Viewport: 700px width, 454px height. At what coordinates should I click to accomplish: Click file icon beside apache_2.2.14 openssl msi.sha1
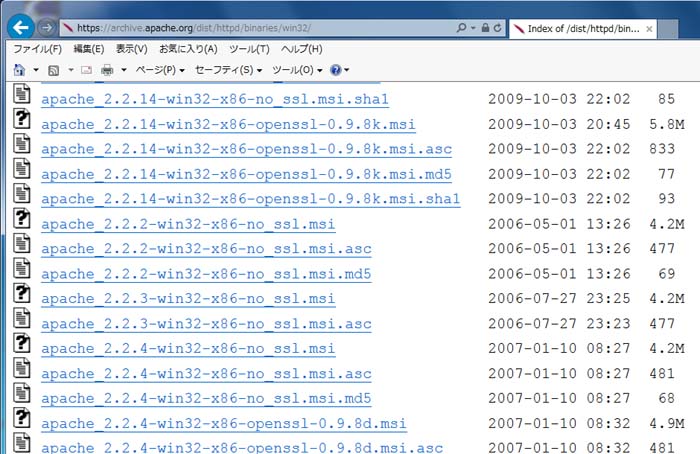point(21,194)
